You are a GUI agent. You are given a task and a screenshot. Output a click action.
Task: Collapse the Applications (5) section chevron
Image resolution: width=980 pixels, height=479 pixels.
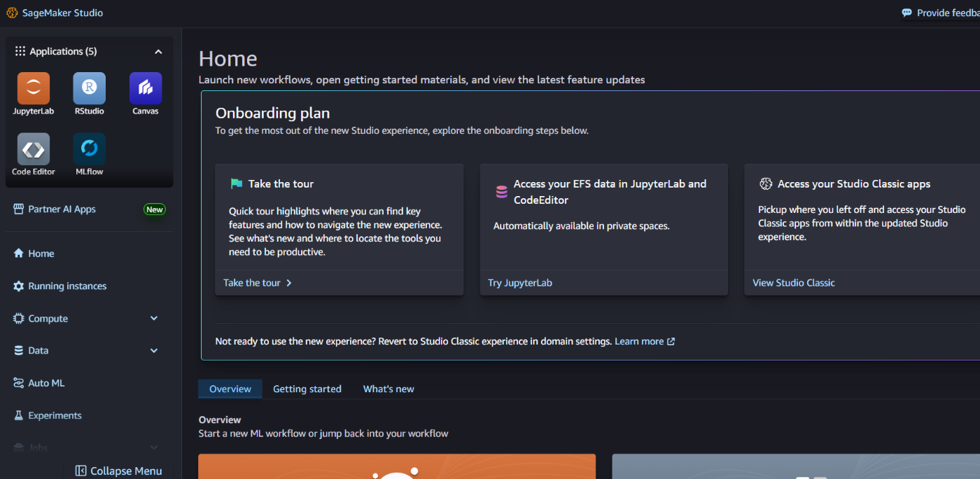click(158, 52)
